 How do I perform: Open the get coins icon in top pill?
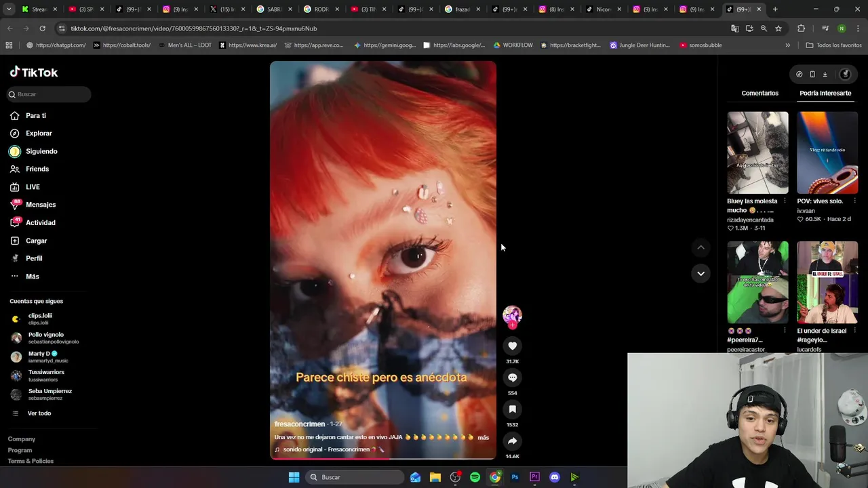coord(799,75)
